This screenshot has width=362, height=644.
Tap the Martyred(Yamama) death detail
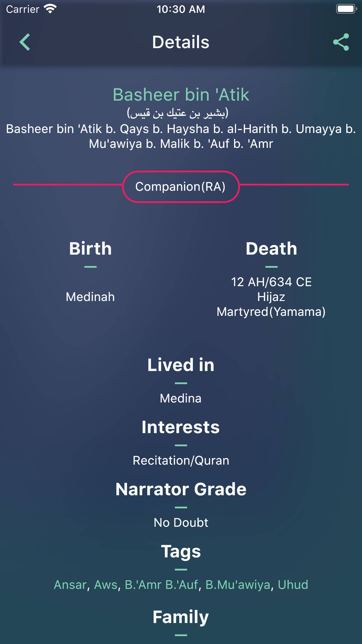tap(271, 312)
